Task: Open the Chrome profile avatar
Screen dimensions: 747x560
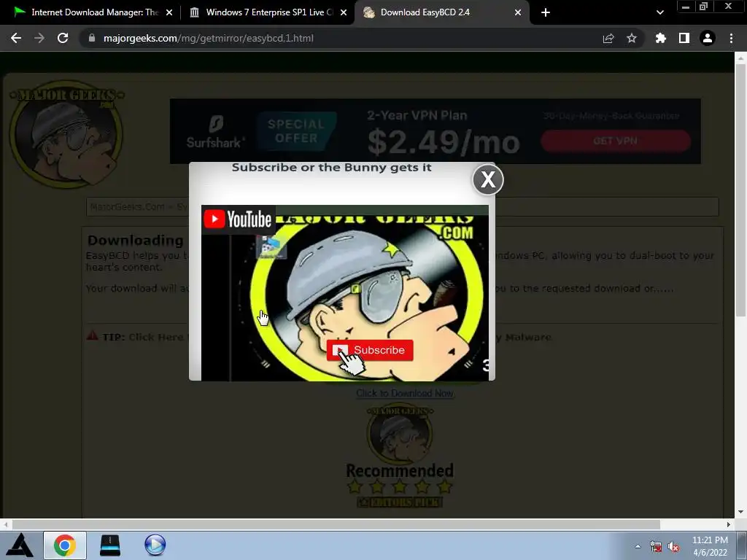Action: (x=708, y=38)
